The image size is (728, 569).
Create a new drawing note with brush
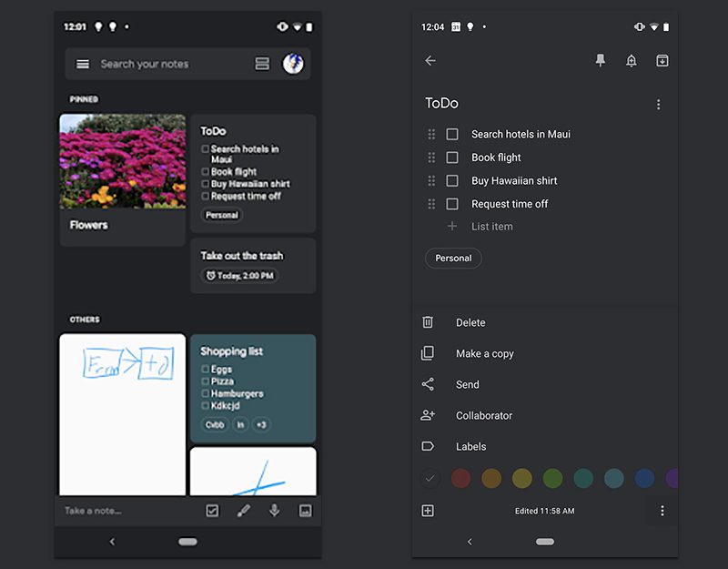pos(243,511)
